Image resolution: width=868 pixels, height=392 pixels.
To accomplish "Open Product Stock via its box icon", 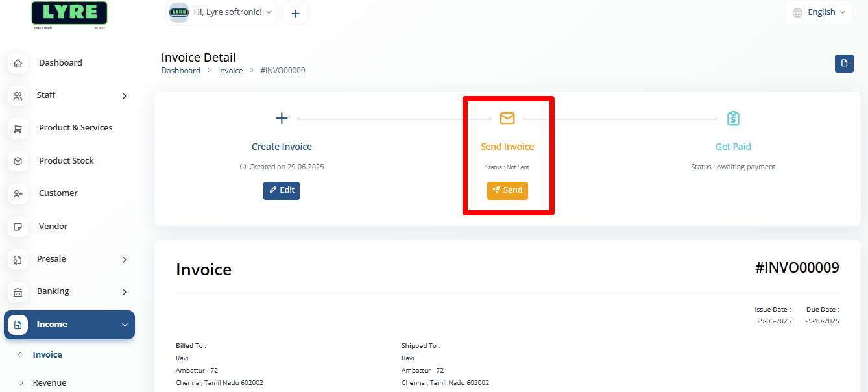I will pos(18,160).
